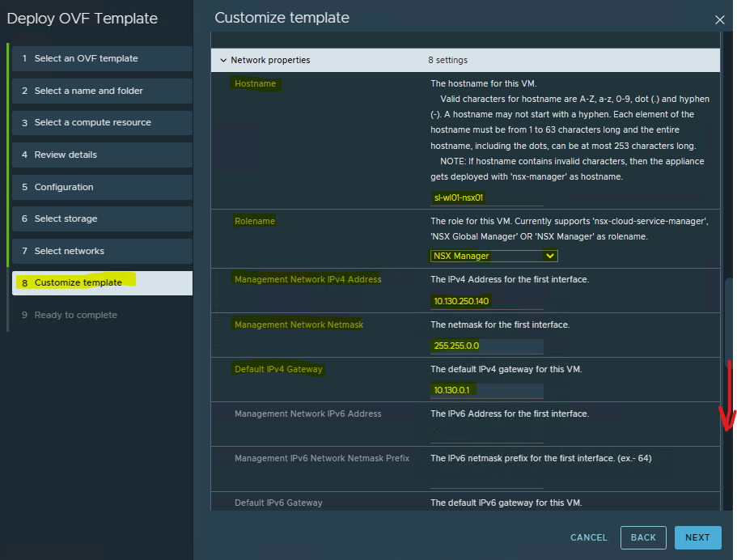Click the Hostname input field
The image size is (737, 560).
pyautogui.click(x=486, y=198)
